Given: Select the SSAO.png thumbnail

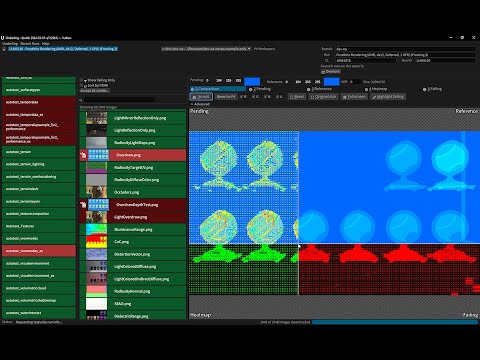Looking at the screenshot, I should click(x=96, y=304).
